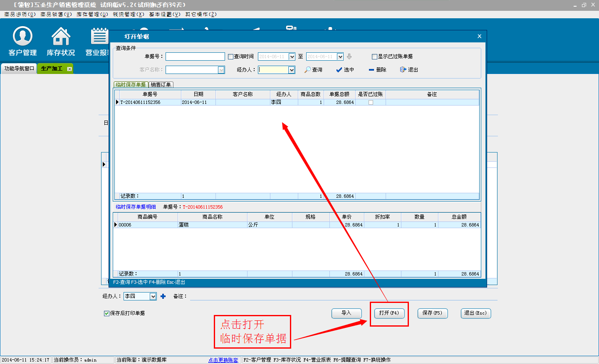Open the 库存状况 house icon
The height and width of the screenshot is (364, 599).
(61, 42)
